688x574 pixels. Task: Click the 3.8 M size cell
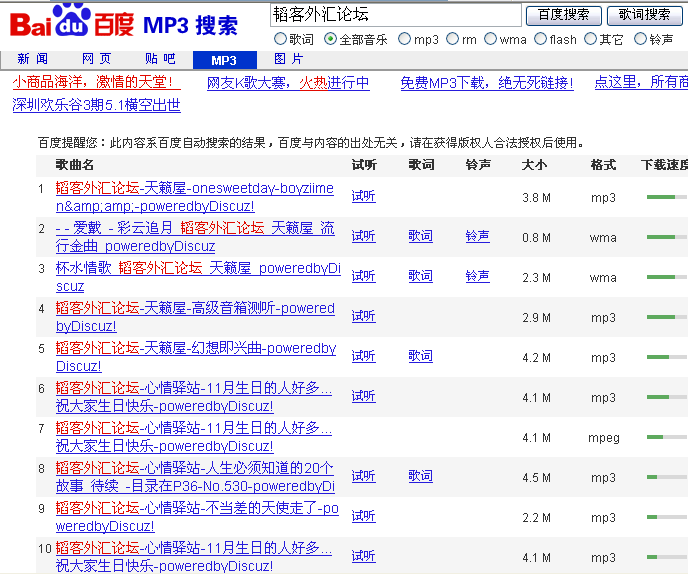click(x=536, y=197)
